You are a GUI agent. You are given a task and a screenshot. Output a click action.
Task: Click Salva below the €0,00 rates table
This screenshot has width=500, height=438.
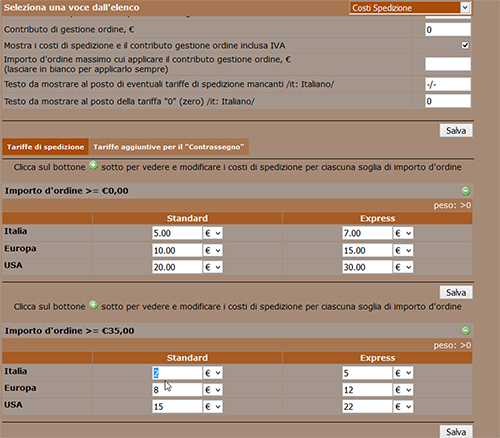456,293
